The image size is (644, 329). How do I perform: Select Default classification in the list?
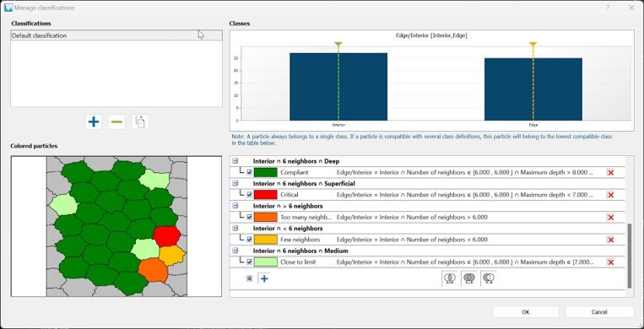click(x=116, y=35)
